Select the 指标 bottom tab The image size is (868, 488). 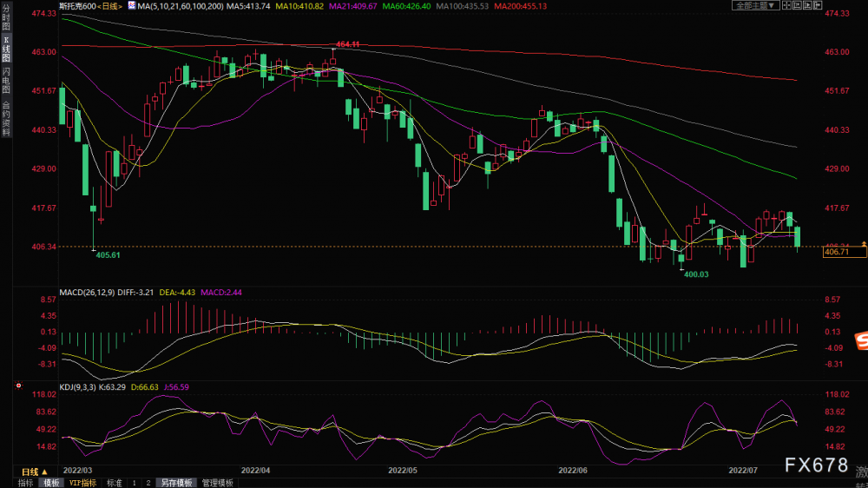[x=25, y=483]
